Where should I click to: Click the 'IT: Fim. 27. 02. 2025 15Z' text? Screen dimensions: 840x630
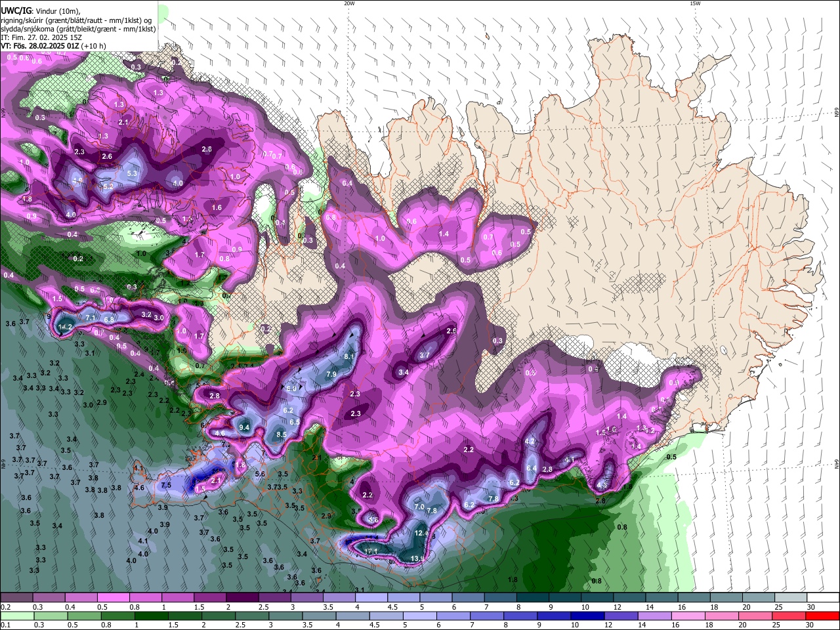click(x=41, y=37)
